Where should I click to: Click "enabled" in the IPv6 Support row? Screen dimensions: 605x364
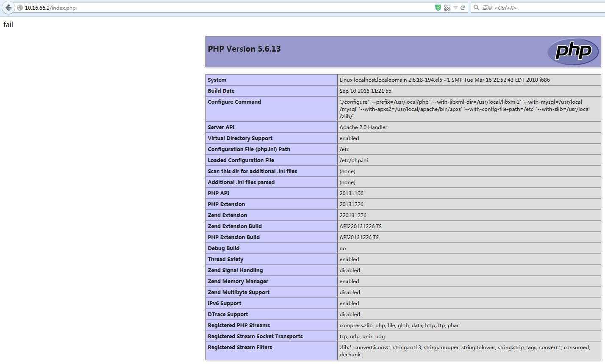(x=349, y=303)
